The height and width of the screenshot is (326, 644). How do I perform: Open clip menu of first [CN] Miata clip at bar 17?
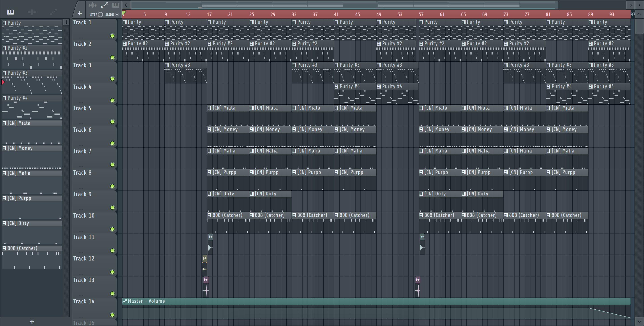(209, 108)
